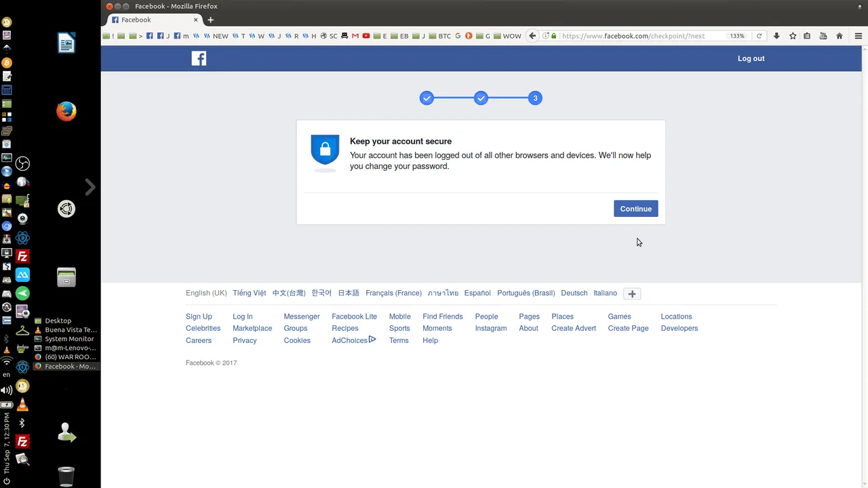Open the Create Advert footer link

(574, 328)
